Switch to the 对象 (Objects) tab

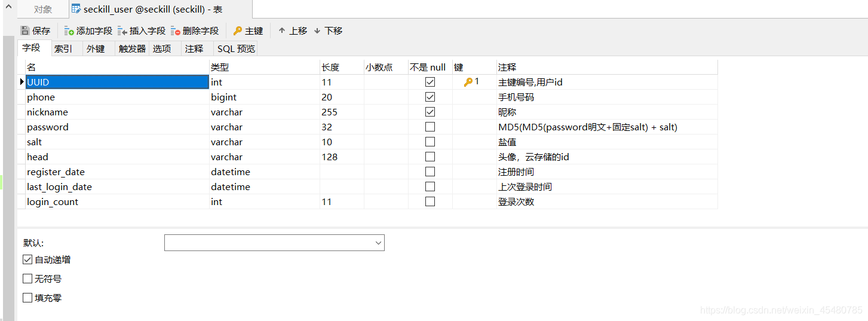point(42,9)
